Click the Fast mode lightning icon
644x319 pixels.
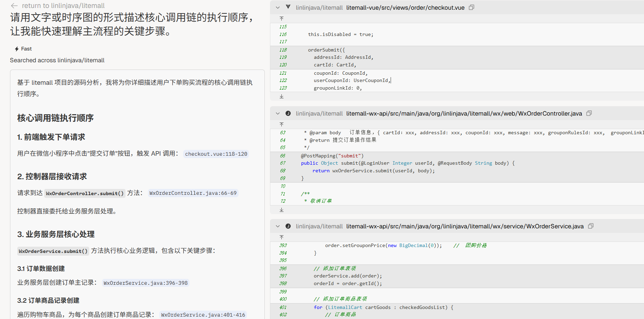(x=17, y=49)
